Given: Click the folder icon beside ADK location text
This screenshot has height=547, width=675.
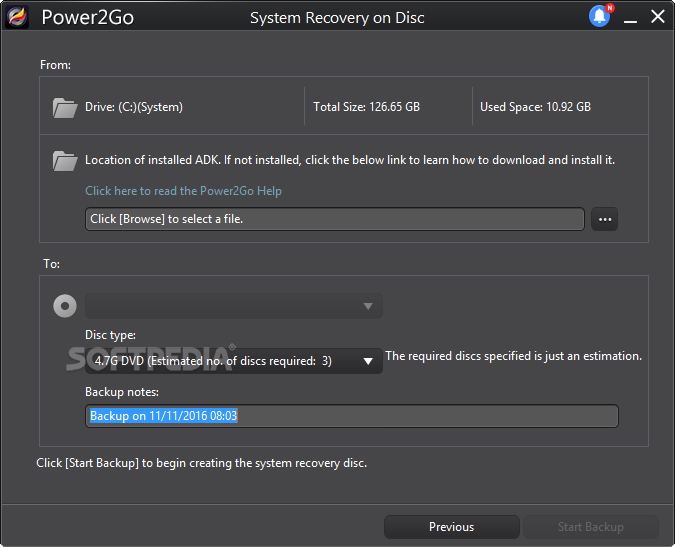Looking at the screenshot, I should pyautogui.click(x=65, y=161).
